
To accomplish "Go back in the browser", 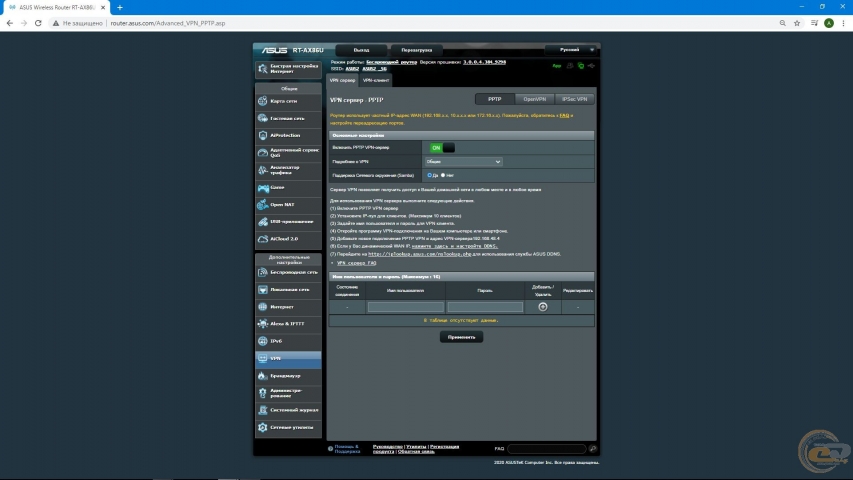I will (9, 23).
